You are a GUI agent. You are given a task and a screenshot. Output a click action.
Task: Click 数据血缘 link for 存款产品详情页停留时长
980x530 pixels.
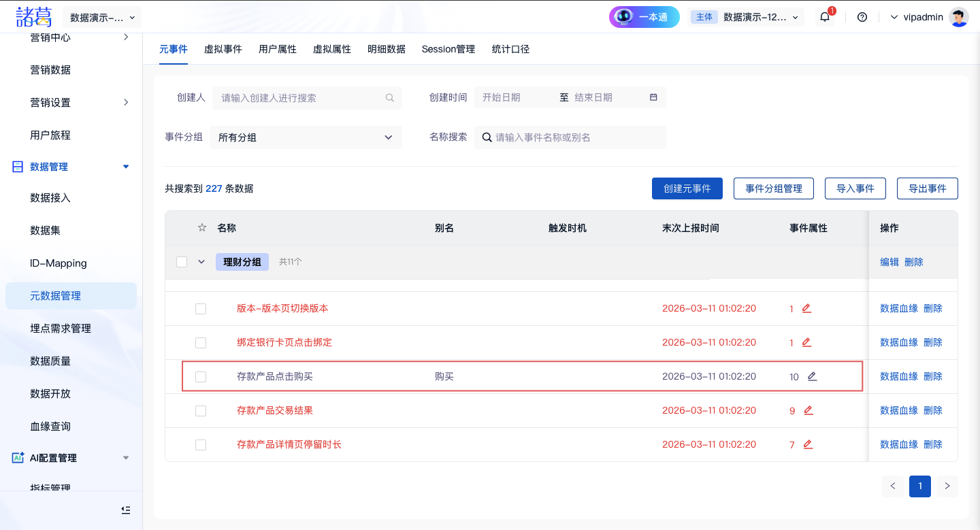[898, 444]
